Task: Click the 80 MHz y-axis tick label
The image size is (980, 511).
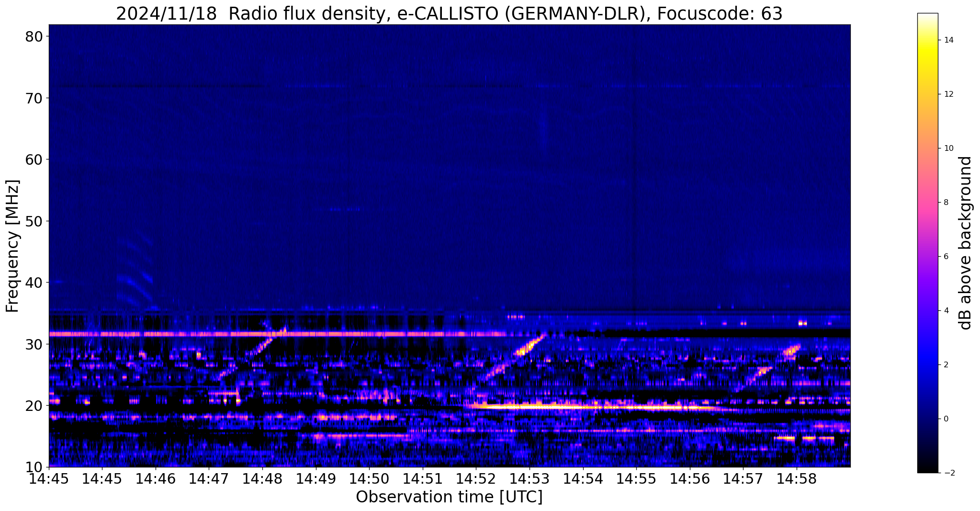Action: (x=34, y=36)
